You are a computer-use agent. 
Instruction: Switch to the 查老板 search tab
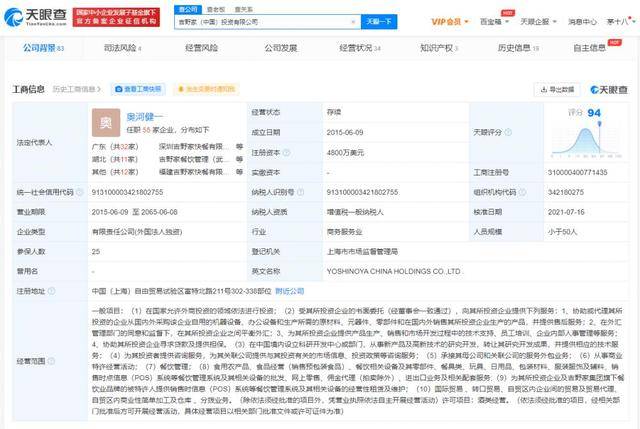216,9
